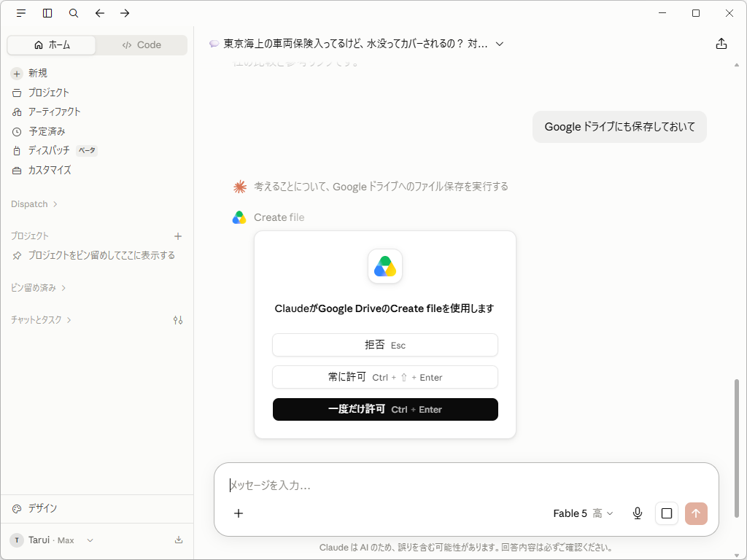
Task: Expand the Dispatch section
Action: pos(34,204)
